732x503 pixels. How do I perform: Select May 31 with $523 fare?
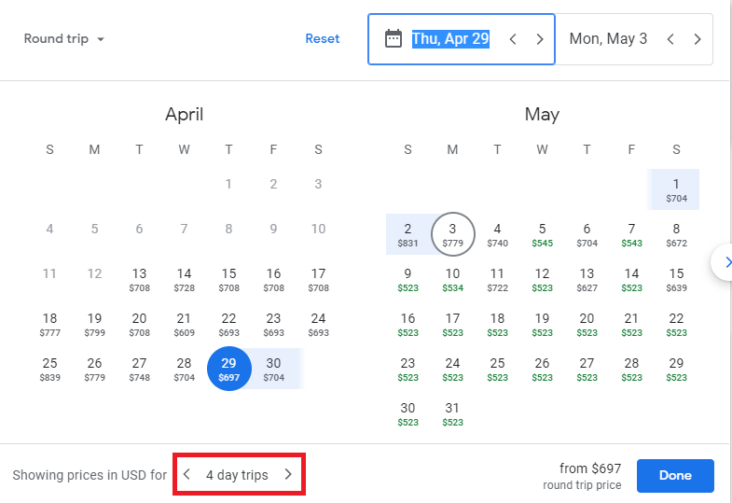pyautogui.click(x=452, y=414)
